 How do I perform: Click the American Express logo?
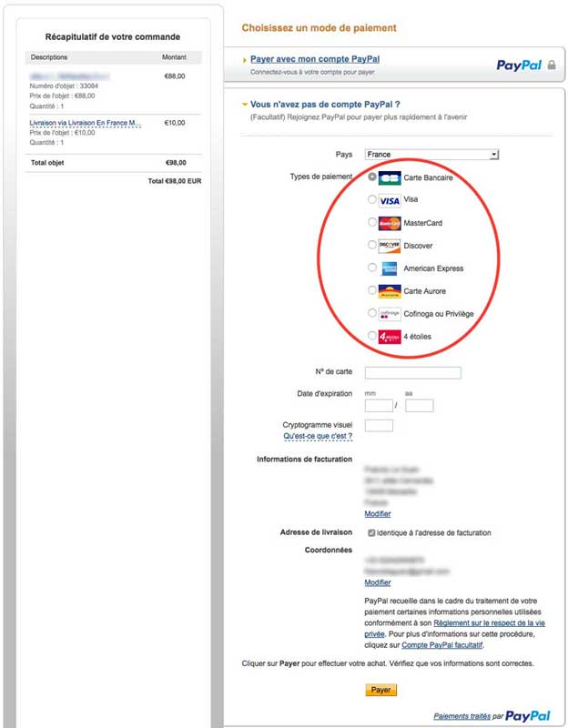click(390, 268)
